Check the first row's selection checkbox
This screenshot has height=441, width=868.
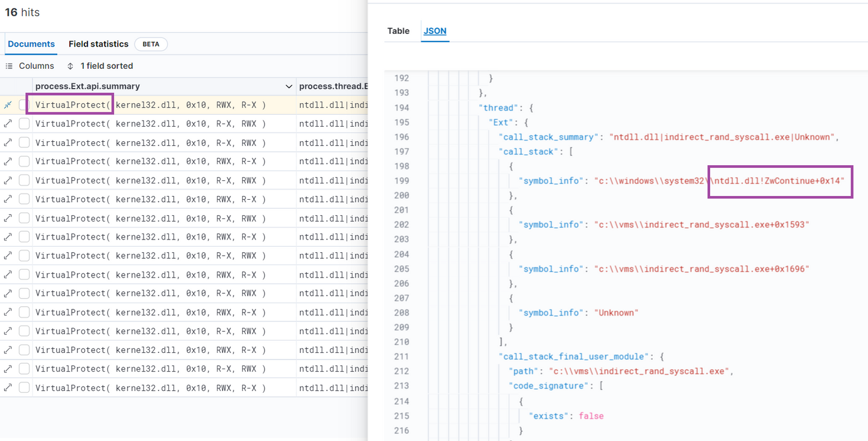pyautogui.click(x=23, y=104)
